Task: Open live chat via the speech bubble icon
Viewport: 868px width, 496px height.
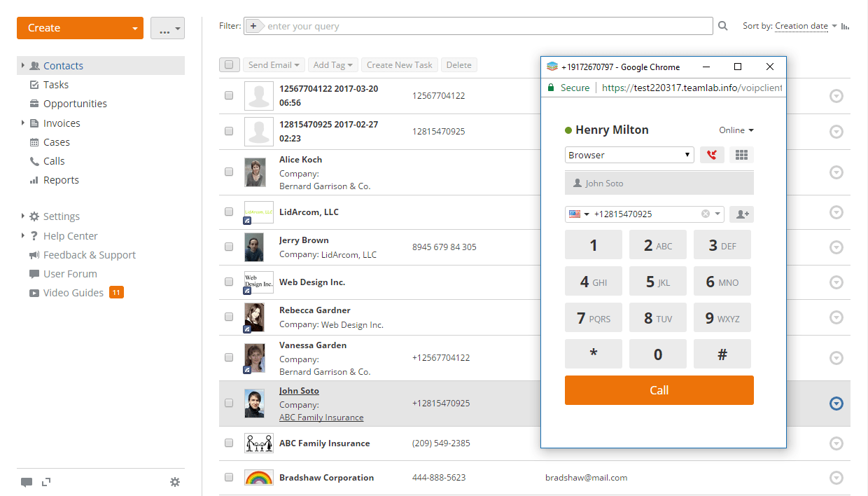Action: click(x=27, y=482)
